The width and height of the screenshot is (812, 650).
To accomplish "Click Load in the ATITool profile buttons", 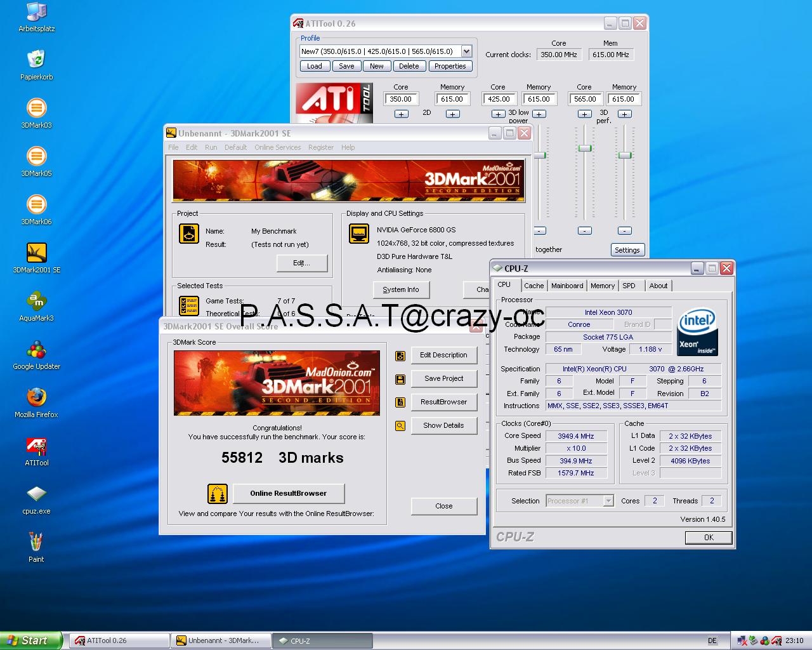I will (x=315, y=66).
